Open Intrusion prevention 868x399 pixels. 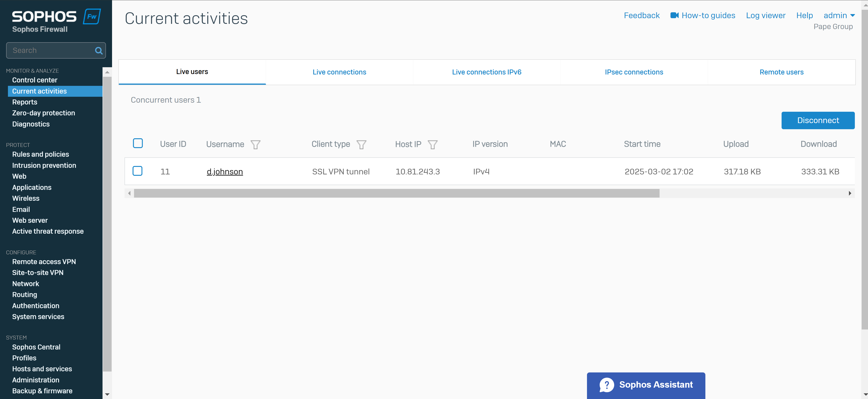tap(44, 166)
